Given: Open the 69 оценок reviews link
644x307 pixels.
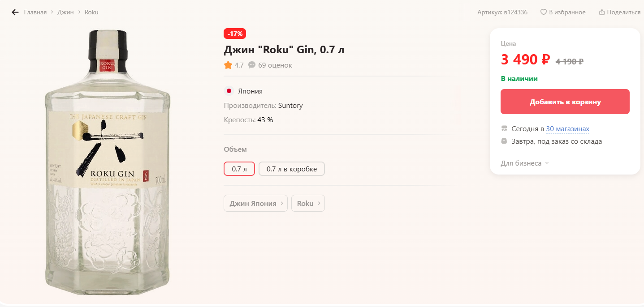Looking at the screenshot, I should coord(275,65).
